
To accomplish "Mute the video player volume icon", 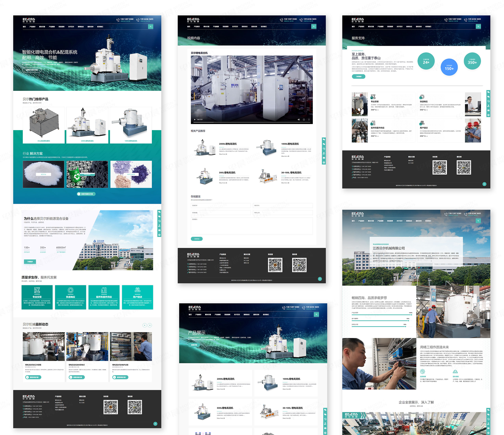I will click(299, 120).
